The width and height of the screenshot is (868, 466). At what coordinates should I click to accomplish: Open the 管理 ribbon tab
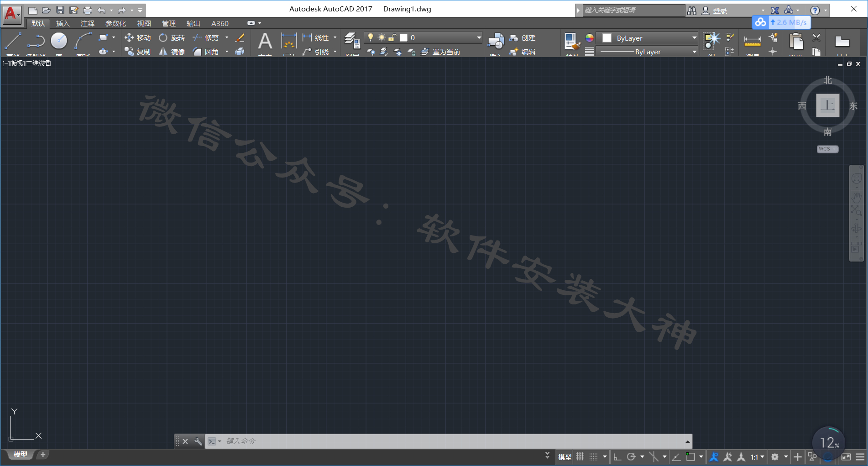(169, 23)
